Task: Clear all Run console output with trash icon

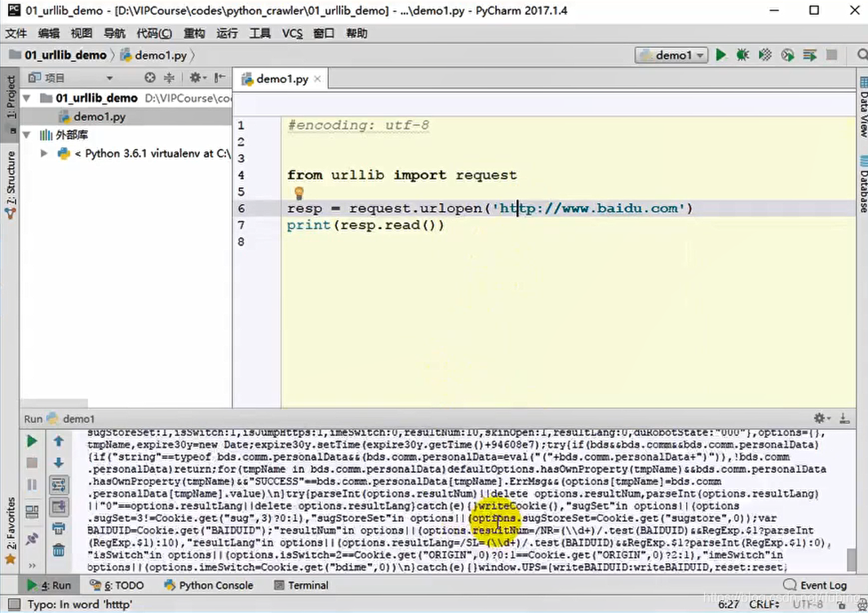Action: tap(58, 550)
